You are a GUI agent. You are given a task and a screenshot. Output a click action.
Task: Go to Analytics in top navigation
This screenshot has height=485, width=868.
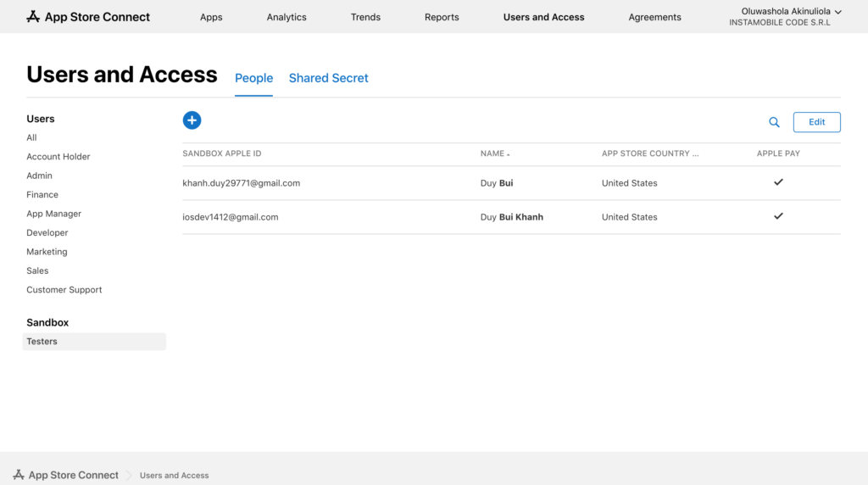tap(287, 17)
